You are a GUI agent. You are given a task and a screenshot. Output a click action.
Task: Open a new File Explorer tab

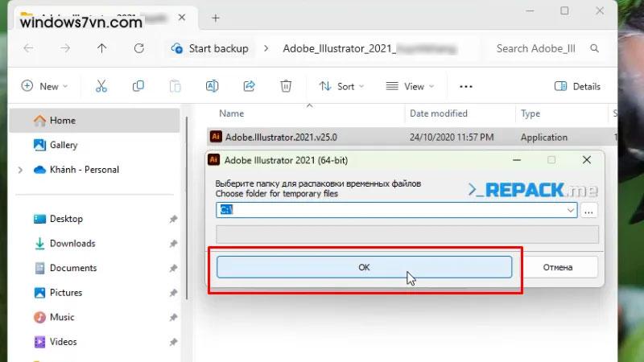coord(216,18)
